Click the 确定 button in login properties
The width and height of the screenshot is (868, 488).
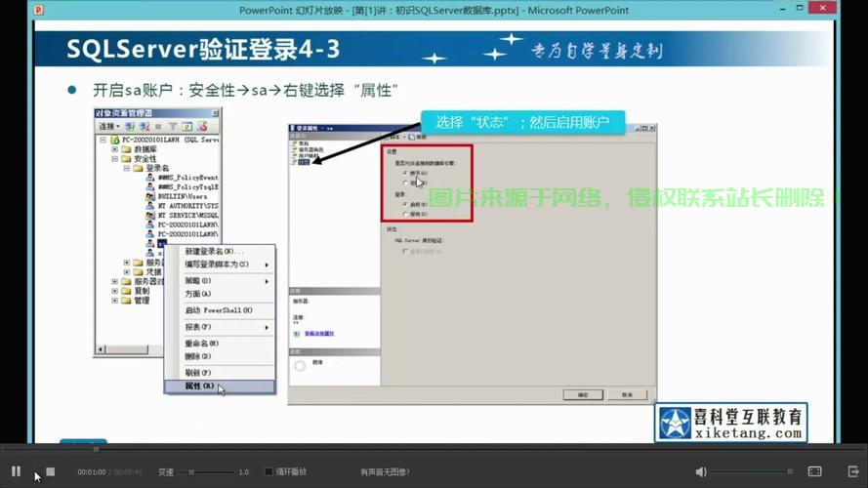[x=583, y=394]
